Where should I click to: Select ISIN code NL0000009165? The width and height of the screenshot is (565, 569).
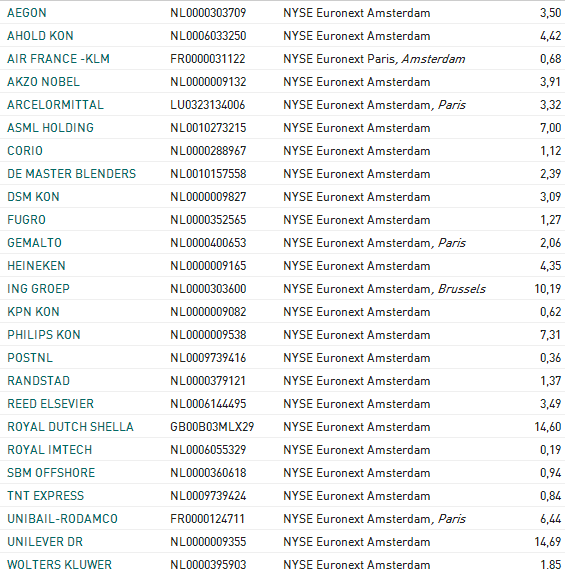click(x=208, y=266)
